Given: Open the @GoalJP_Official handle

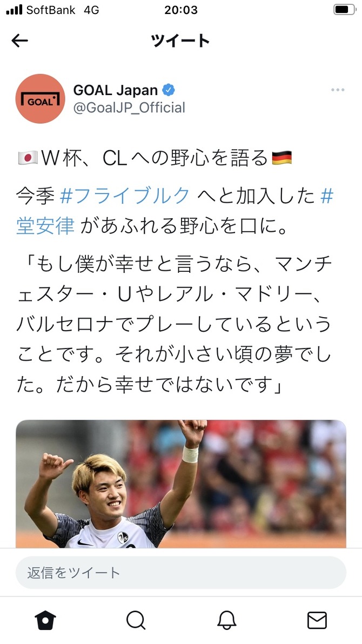Looking at the screenshot, I should 129,108.
